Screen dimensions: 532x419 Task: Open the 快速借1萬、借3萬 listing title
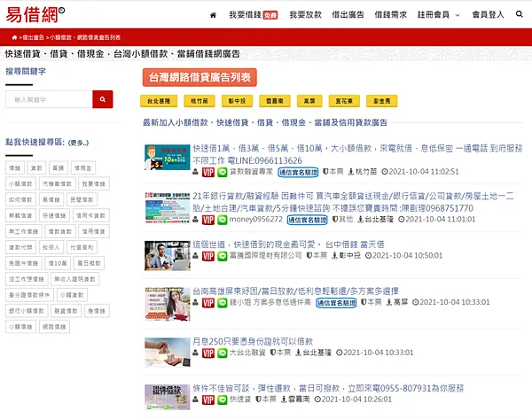tap(357, 154)
